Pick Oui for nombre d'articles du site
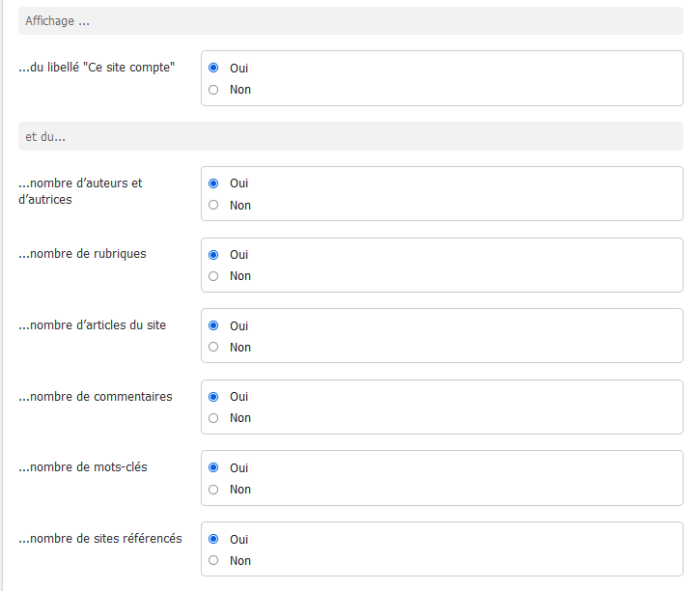Viewport: 700px width, 591px height. [214, 326]
